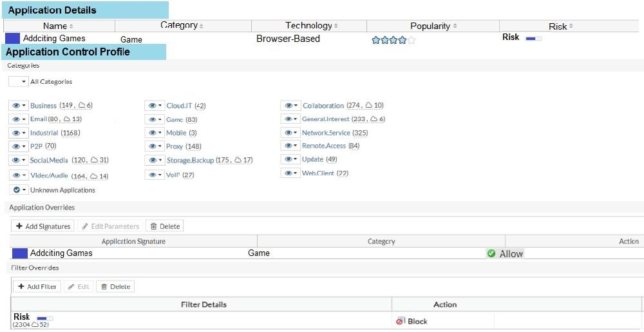Click the red Block icon in Filter Overrides

401,321
